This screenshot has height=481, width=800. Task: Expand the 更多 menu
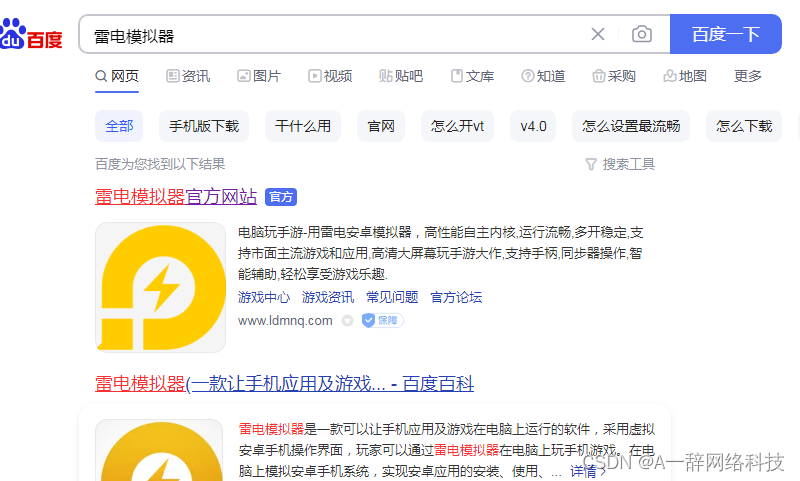click(747, 77)
